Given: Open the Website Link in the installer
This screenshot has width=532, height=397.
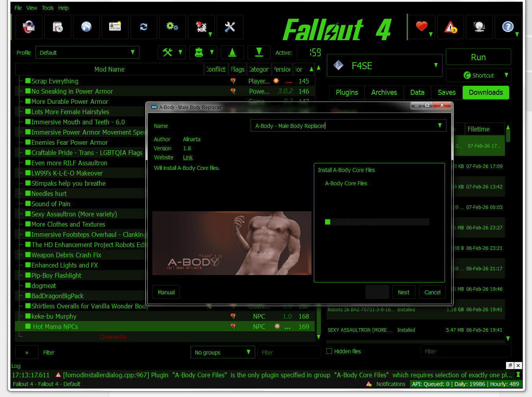Looking at the screenshot, I should point(188,157).
